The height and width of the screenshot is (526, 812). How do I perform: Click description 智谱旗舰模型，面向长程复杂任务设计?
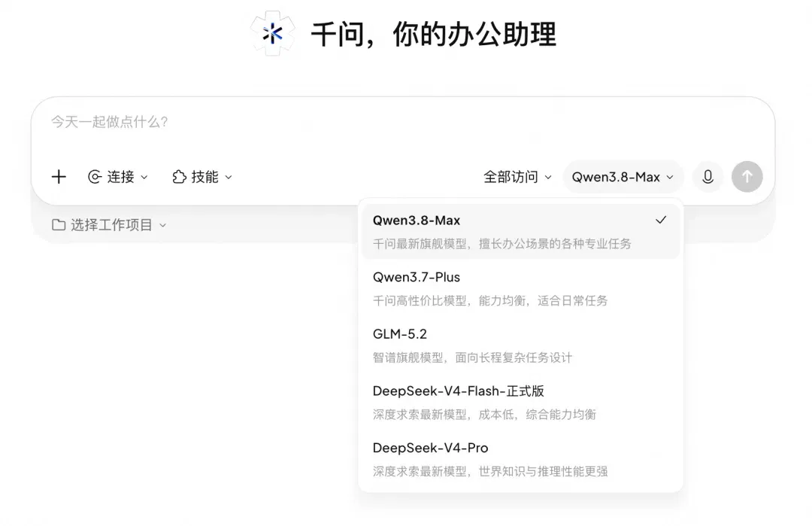click(x=472, y=357)
